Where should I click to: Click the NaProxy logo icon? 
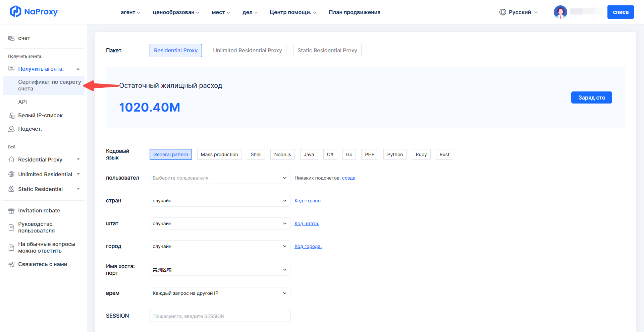tap(15, 12)
